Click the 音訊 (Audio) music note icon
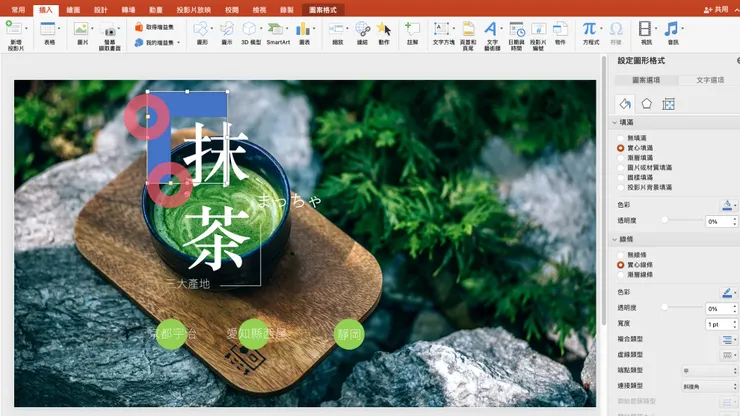The image size is (740, 416). tap(671, 29)
